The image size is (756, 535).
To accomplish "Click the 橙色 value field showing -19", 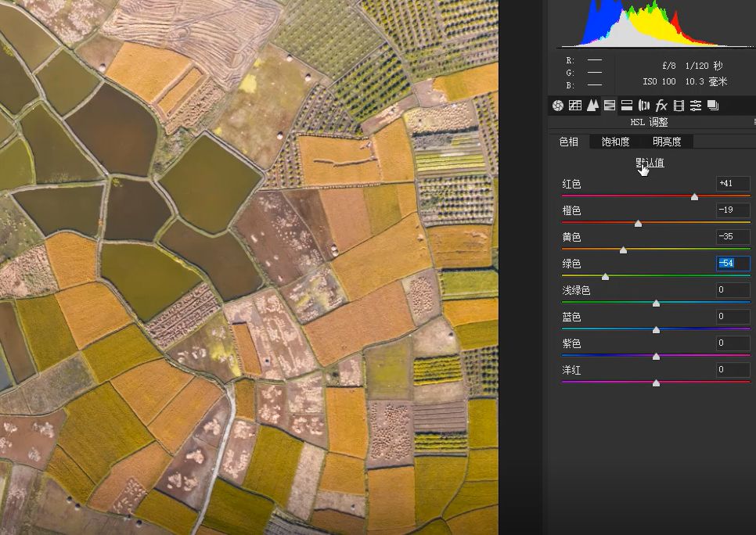I will pos(733,210).
